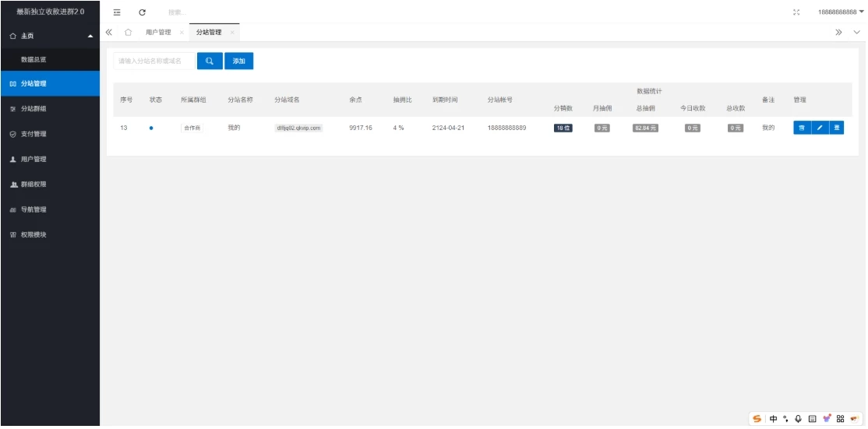Click the pencil edit icon in row 13
Viewport: 868px width, 429px height.
point(819,128)
